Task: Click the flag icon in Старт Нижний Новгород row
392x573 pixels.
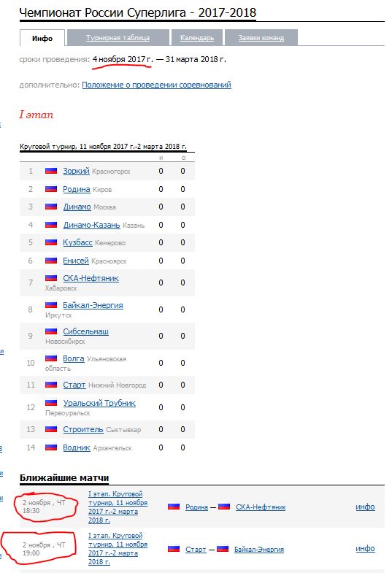Action: (51, 385)
